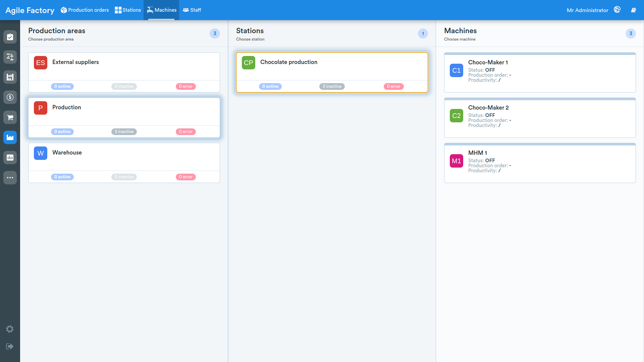
Task: Open the clipboard tasks sidebar icon
Action: point(10,37)
